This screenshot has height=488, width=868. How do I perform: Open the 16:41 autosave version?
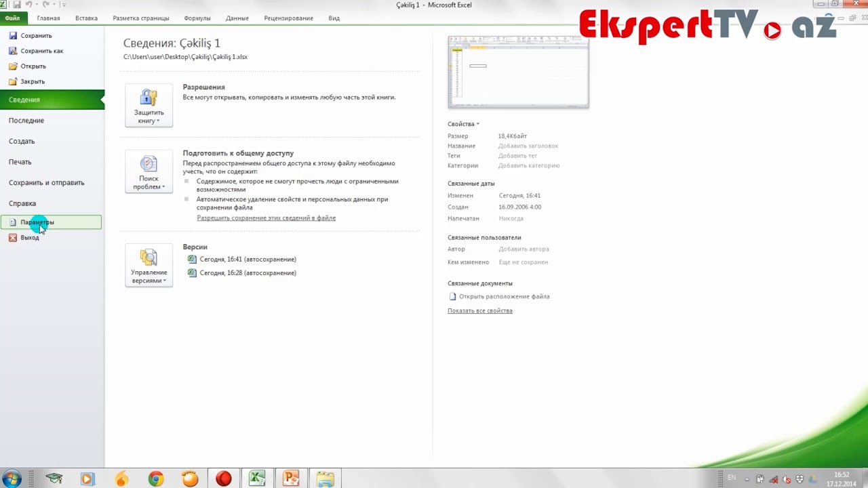tap(242, 260)
